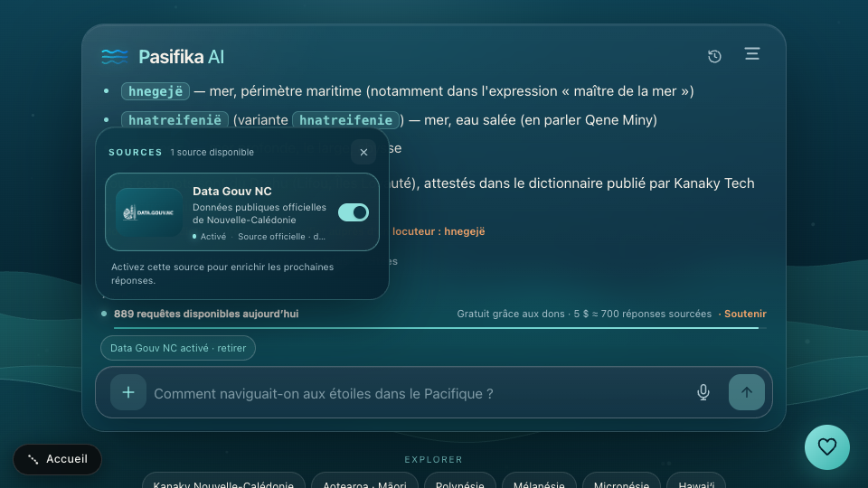
Task: Select the Micronésie explore chip
Action: pyautogui.click(x=622, y=482)
